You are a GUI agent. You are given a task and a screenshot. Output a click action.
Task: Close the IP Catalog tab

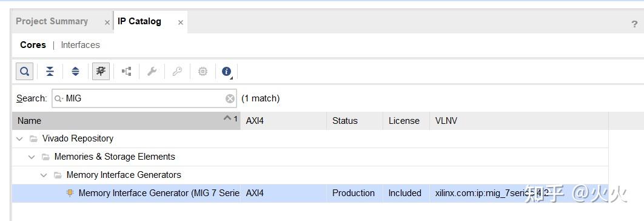180,22
